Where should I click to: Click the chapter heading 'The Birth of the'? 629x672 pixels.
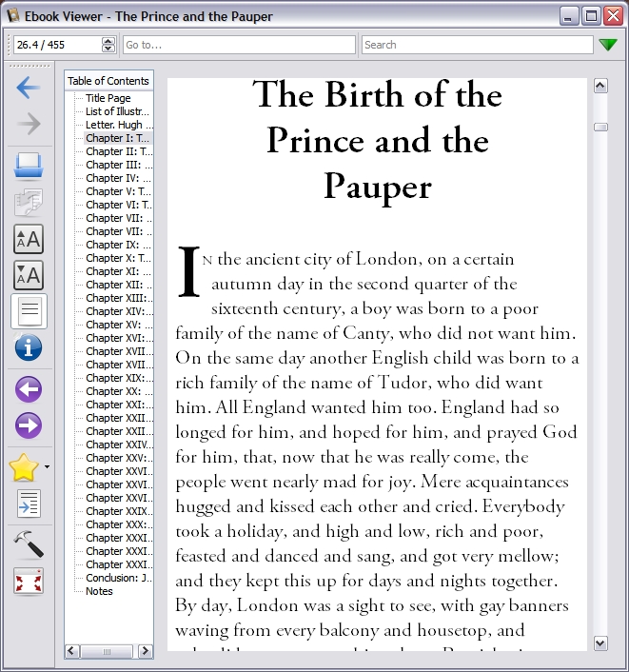[377, 95]
